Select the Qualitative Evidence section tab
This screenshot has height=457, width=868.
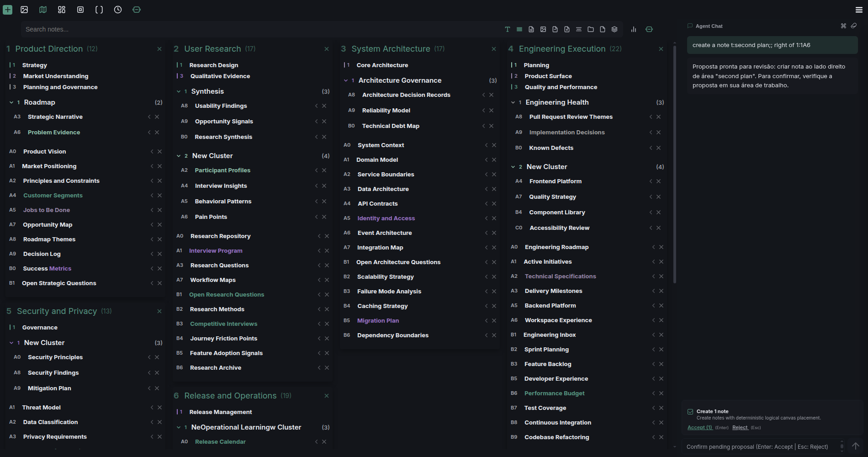(x=220, y=76)
